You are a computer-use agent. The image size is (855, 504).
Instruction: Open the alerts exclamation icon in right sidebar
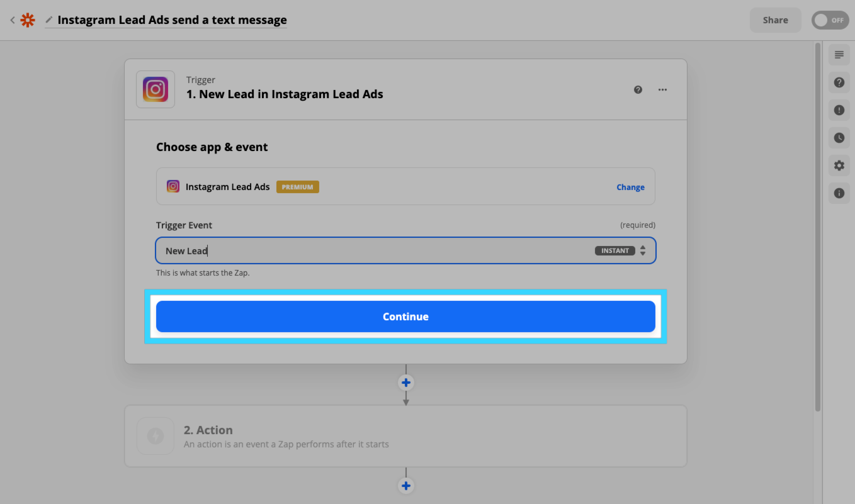[839, 110]
